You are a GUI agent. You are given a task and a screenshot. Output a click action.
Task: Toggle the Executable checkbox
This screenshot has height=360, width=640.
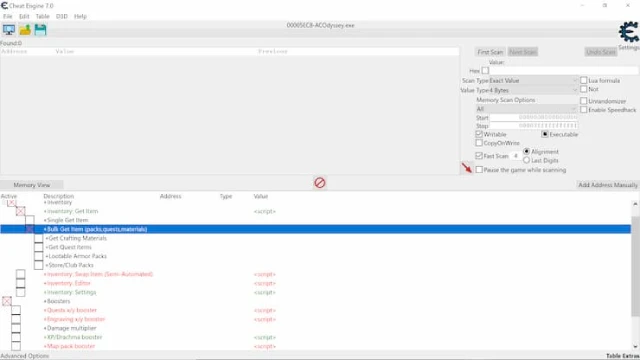(544, 134)
